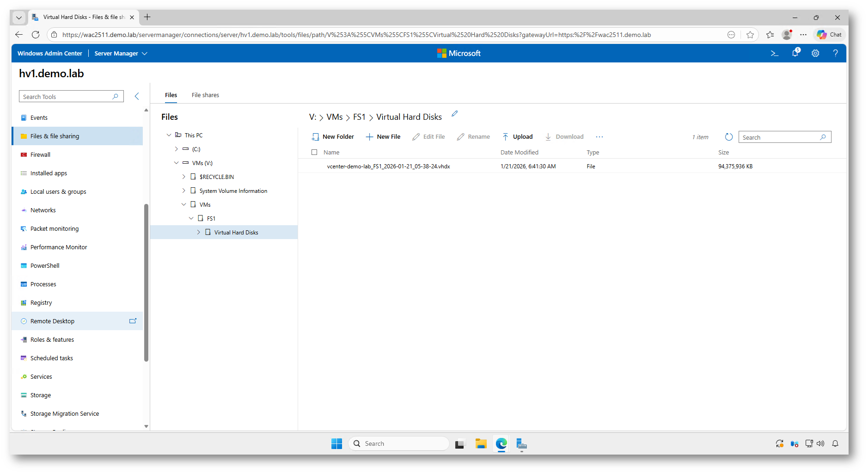Open the Firewall tool in sidebar
Image resolution: width=868 pixels, height=474 pixels.
(40, 154)
